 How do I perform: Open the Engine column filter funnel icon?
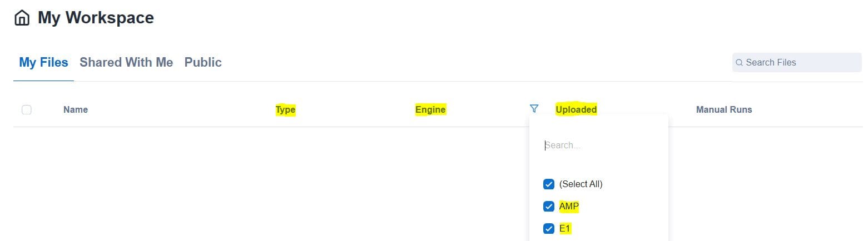point(534,109)
